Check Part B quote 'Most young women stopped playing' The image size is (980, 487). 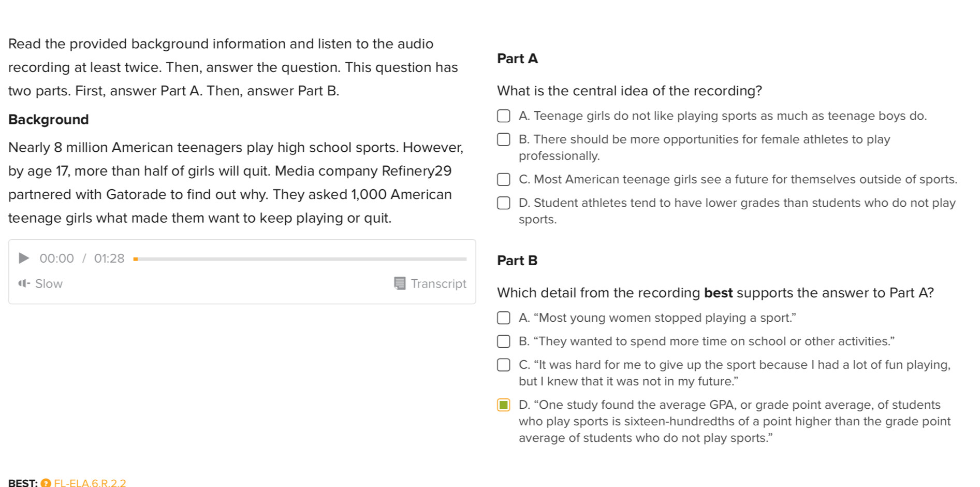click(x=504, y=318)
